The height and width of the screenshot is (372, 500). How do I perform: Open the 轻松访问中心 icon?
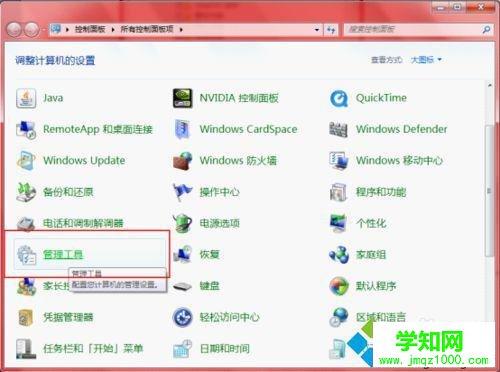click(x=182, y=317)
